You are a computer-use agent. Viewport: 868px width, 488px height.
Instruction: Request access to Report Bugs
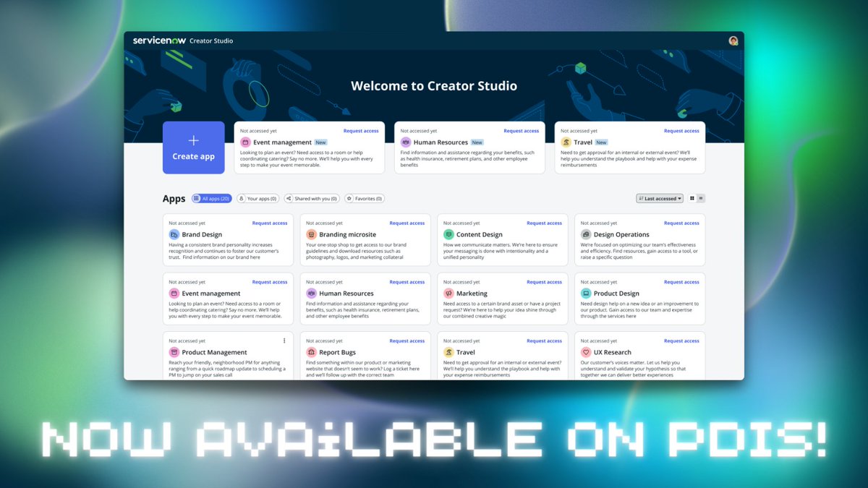point(407,341)
